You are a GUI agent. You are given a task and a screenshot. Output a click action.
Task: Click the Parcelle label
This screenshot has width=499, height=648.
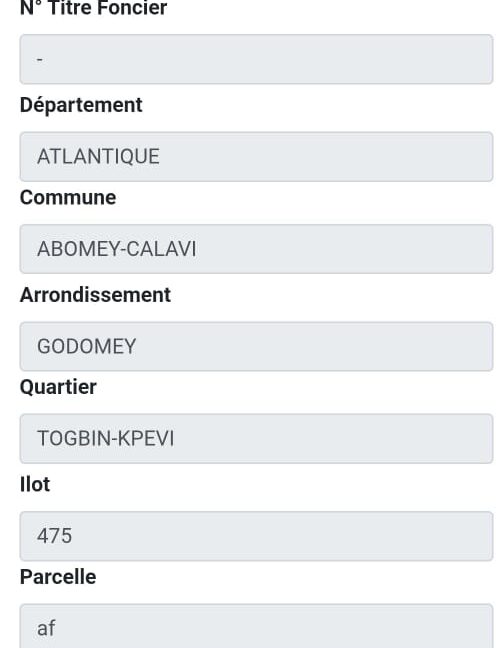58,577
